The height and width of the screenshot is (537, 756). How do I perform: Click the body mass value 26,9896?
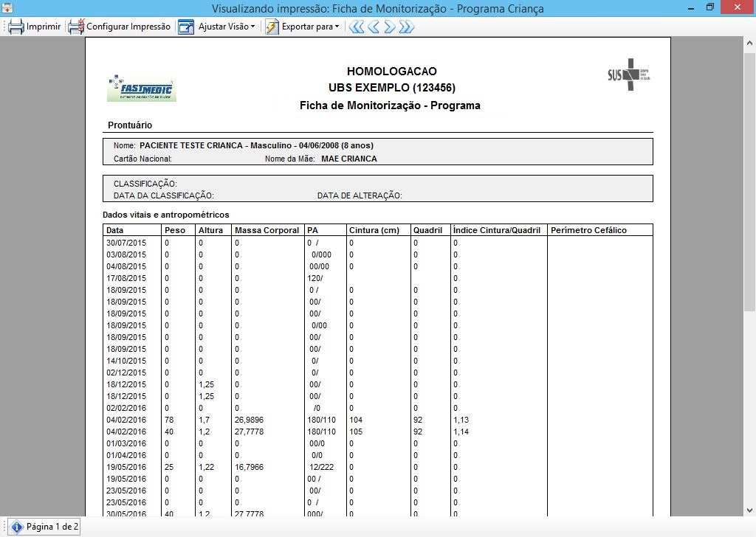click(250, 420)
